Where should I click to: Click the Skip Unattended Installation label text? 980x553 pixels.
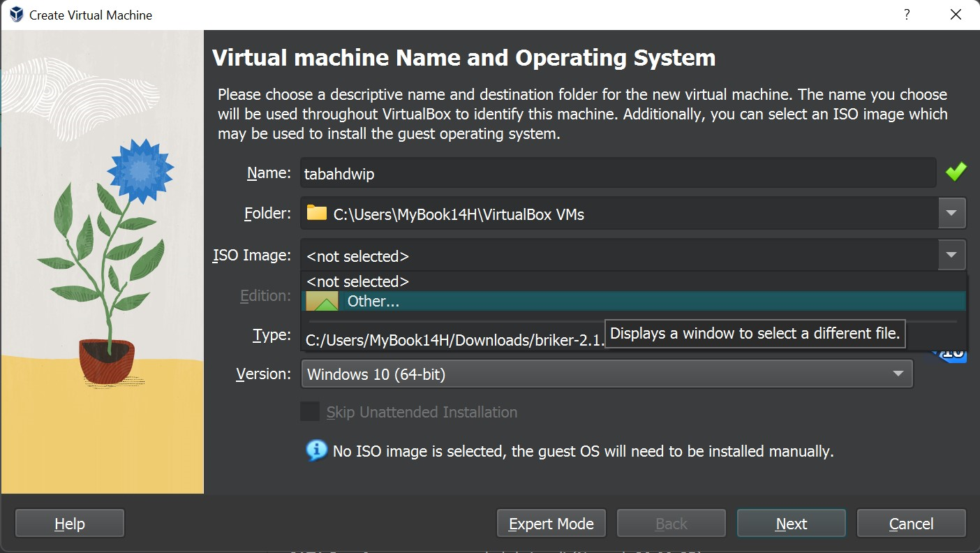point(422,413)
